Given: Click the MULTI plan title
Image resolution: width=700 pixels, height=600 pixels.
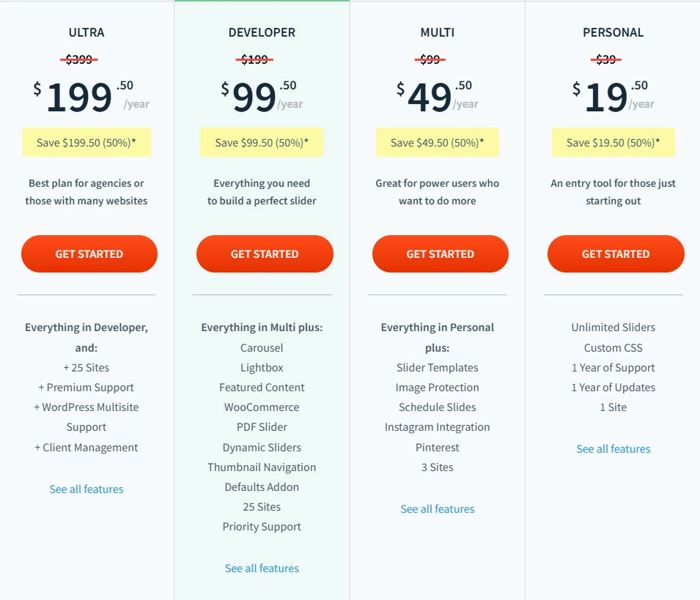Looking at the screenshot, I should point(438,33).
